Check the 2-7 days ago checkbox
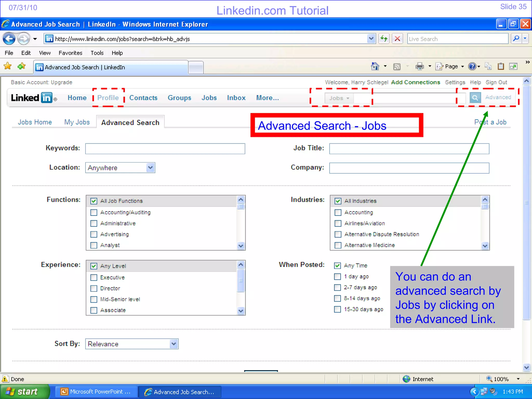 [337, 287]
